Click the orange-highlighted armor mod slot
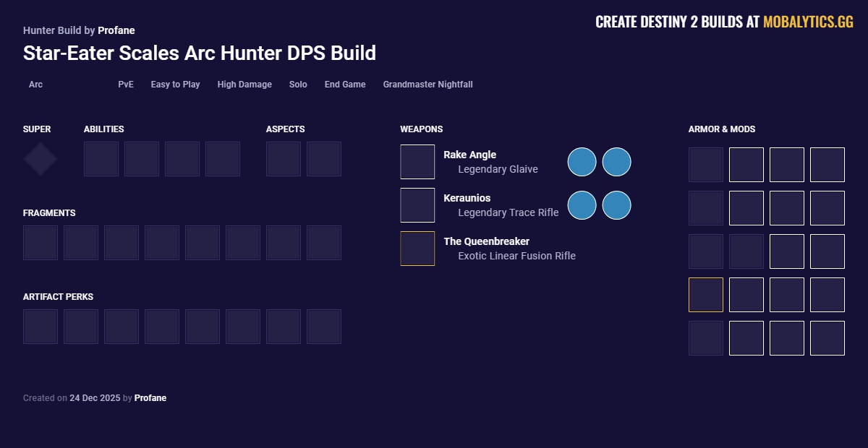 (x=706, y=294)
